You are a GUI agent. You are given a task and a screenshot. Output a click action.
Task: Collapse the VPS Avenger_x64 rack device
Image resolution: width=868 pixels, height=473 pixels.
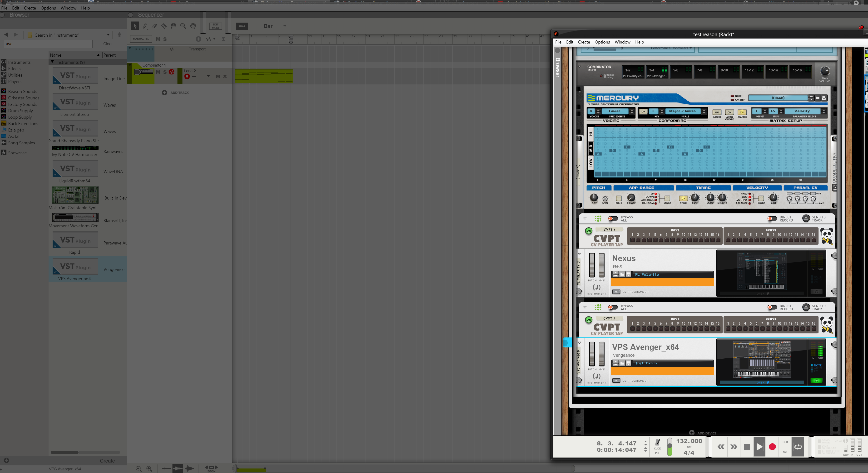coord(580,343)
